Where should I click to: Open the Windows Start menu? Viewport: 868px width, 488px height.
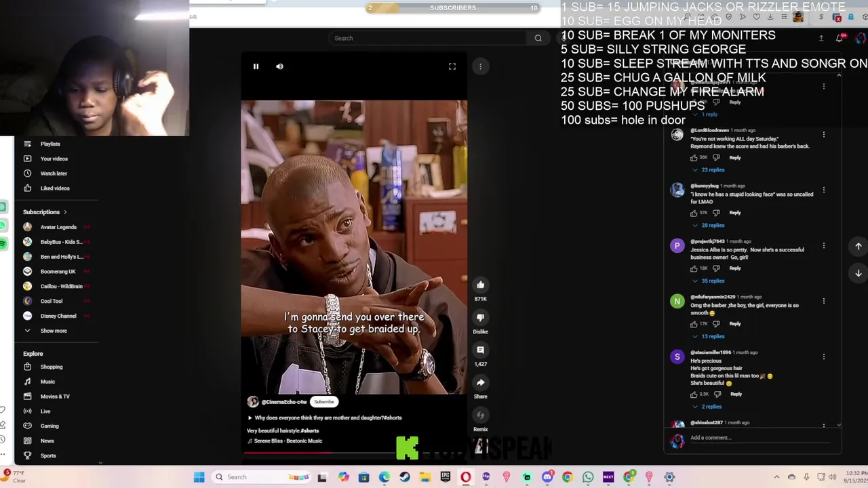199,477
